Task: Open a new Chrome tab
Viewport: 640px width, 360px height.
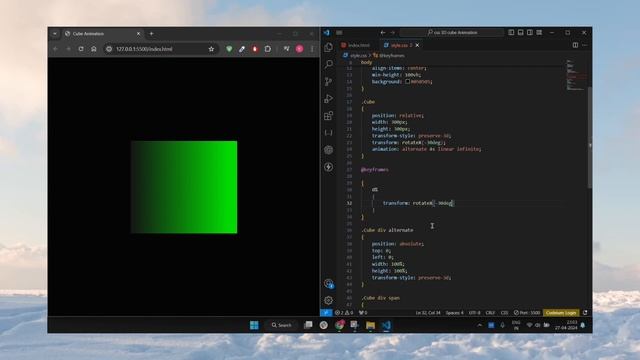Action: [151, 34]
